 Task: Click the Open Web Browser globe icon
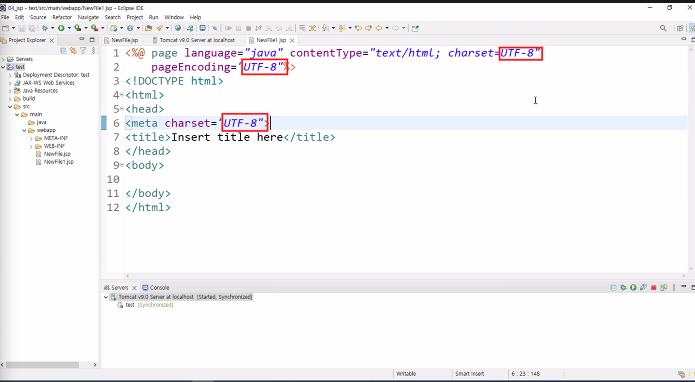(178, 28)
